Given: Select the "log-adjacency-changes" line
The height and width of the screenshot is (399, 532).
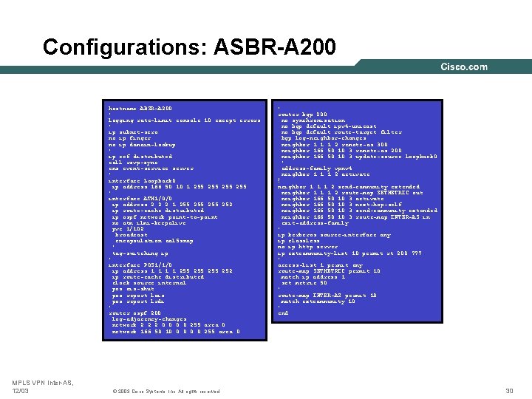Looking at the screenshot, I should pyautogui.click(x=149, y=319).
